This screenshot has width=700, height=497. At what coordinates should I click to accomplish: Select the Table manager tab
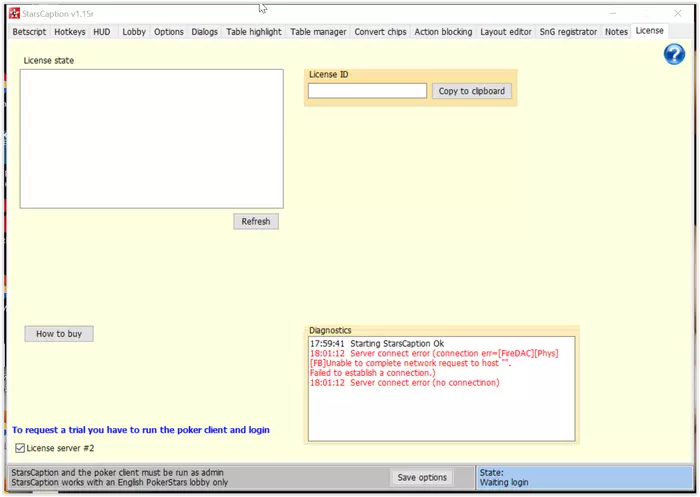click(x=318, y=32)
